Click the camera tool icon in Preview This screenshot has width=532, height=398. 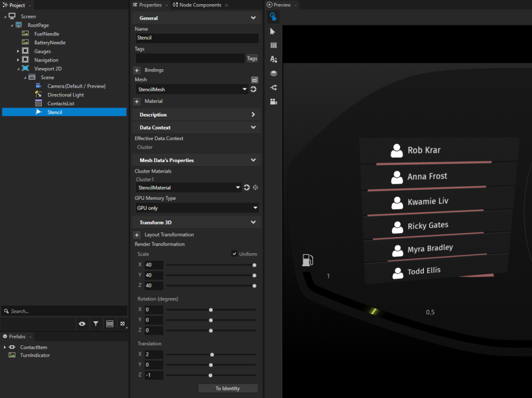[273, 102]
